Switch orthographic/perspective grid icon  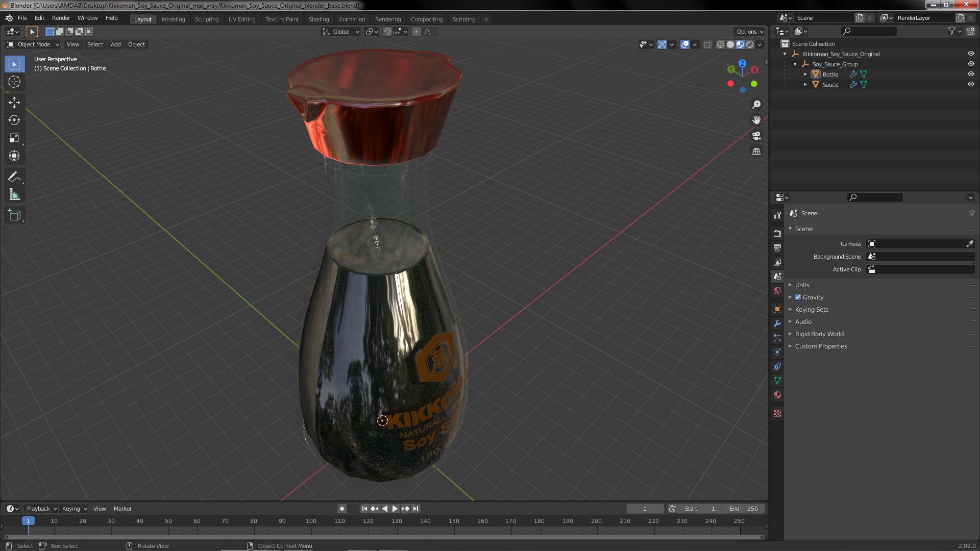tap(756, 152)
